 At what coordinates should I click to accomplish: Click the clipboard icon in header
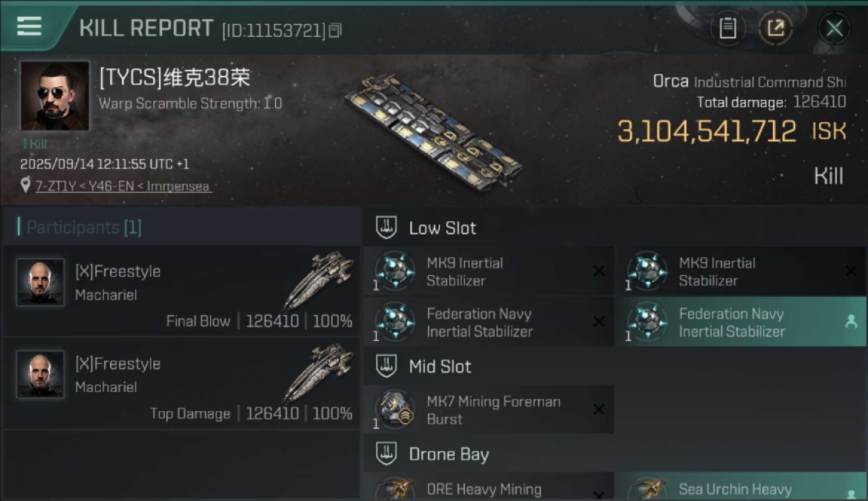727,28
